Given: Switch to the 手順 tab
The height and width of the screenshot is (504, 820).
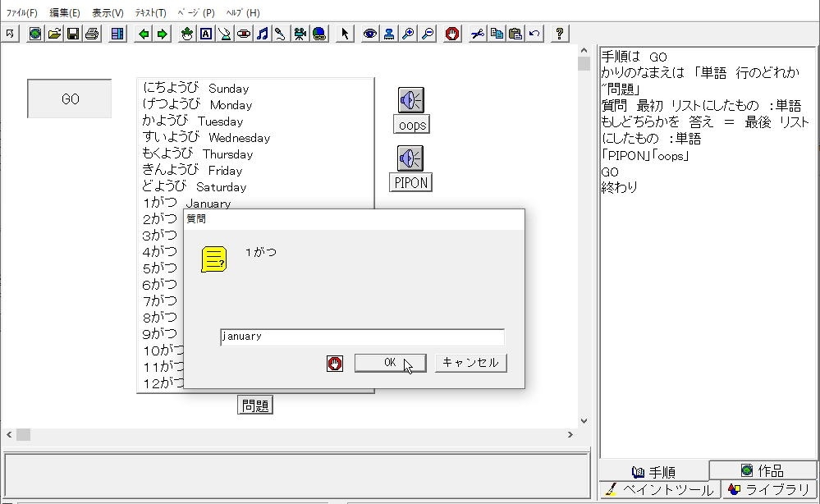Looking at the screenshot, I should (653, 472).
